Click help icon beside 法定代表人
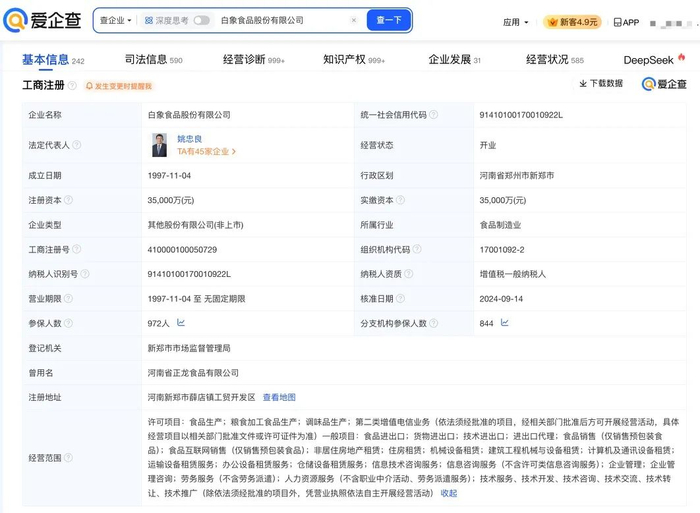700x513 pixels. click(76, 145)
